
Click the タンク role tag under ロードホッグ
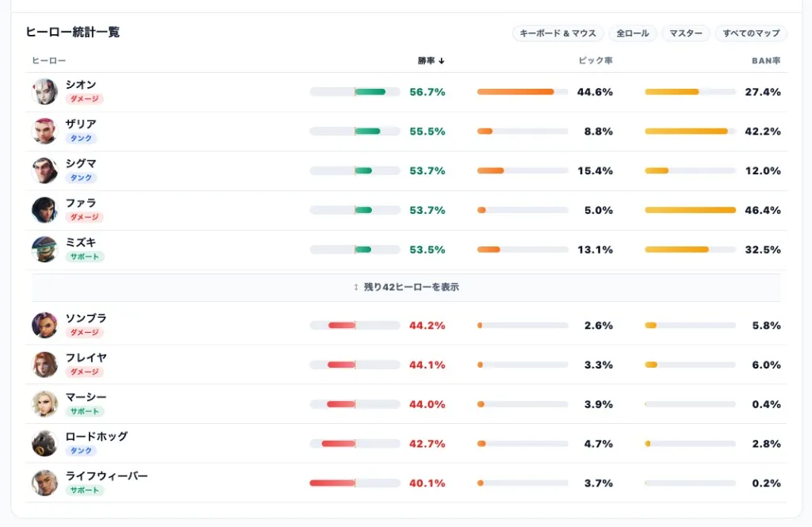tap(81, 450)
